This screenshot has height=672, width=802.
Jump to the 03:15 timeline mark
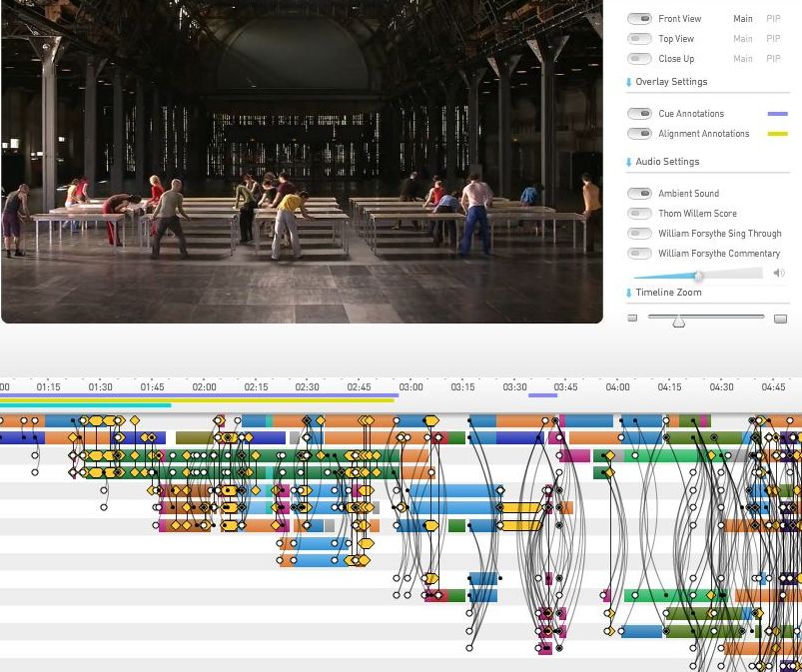(x=462, y=387)
